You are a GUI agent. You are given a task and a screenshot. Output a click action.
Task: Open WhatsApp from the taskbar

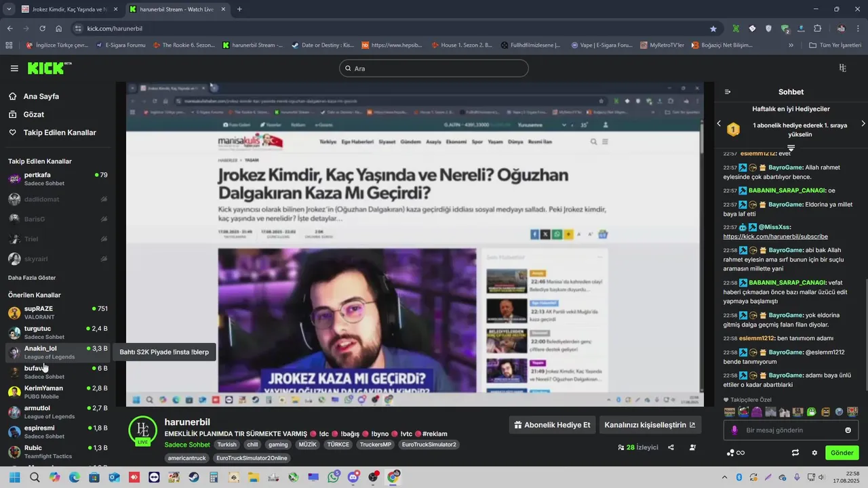click(333, 477)
